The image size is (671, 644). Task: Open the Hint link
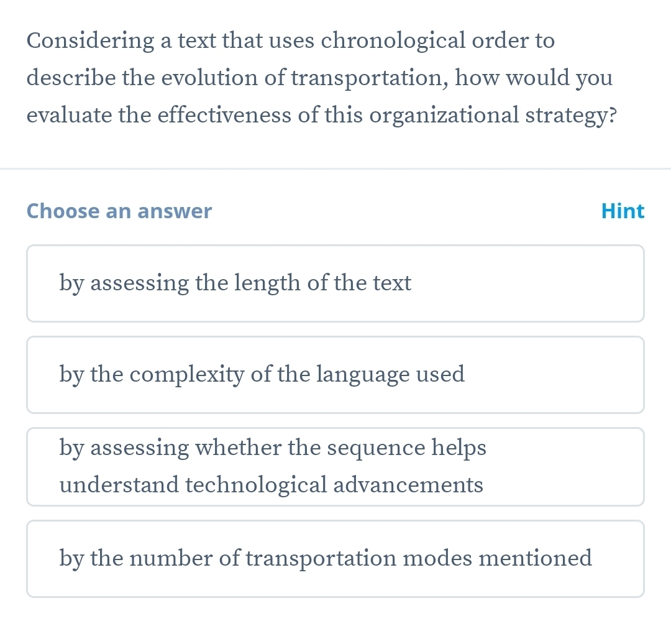pyautogui.click(x=623, y=211)
